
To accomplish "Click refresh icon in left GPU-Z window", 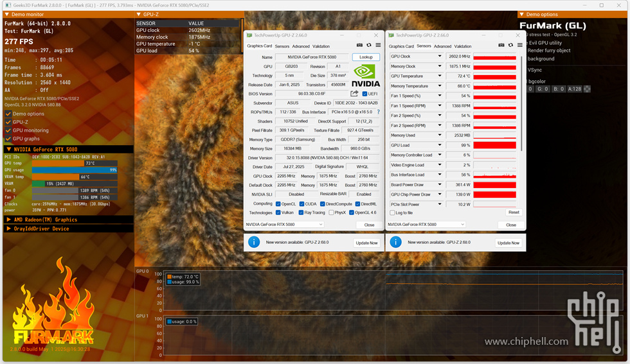I will coord(369,46).
